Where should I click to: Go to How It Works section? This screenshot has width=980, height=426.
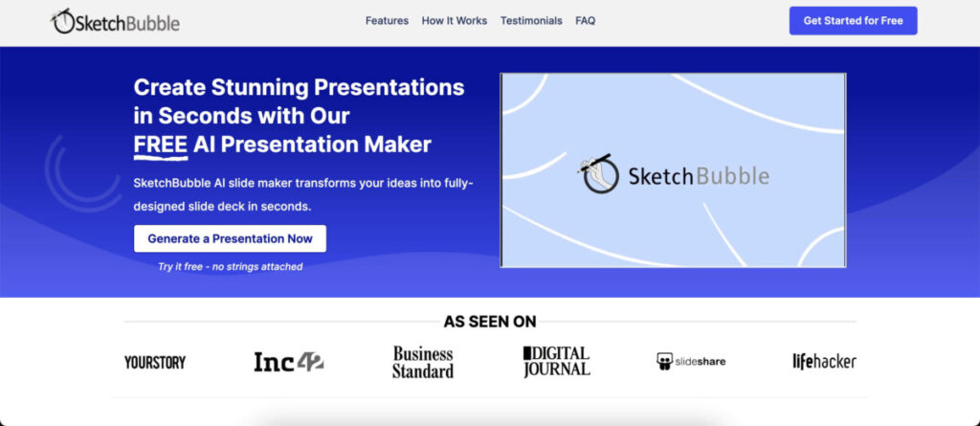click(x=455, y=21)
